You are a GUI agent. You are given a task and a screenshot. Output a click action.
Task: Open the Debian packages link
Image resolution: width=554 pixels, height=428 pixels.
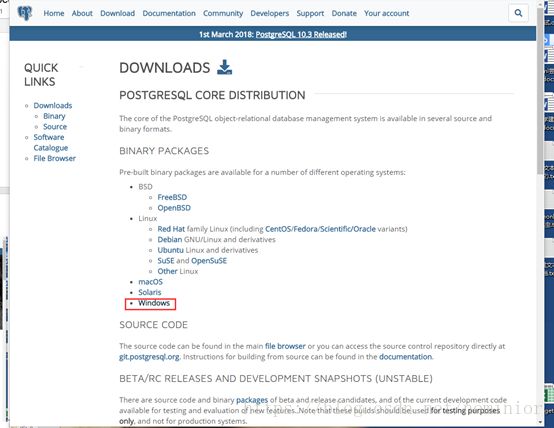coord(170,240)
